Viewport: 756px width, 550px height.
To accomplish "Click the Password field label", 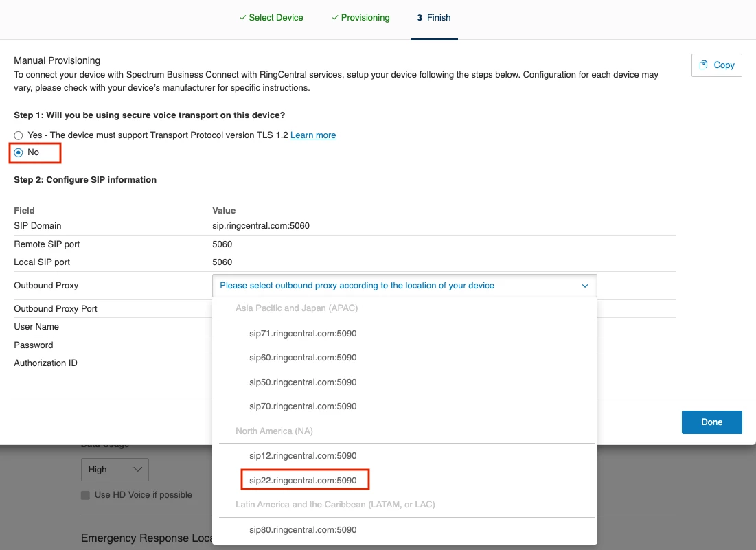I will coord(33,345).
